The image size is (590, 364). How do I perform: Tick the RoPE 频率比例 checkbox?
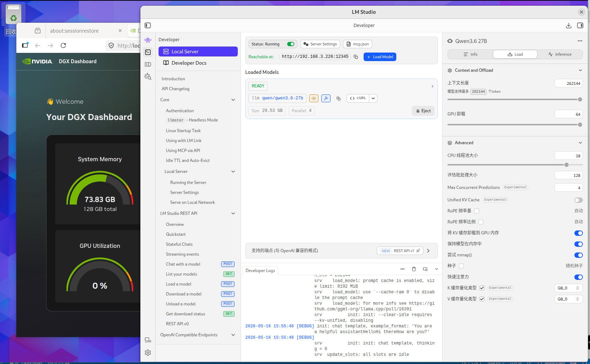(x=481, y=222)
